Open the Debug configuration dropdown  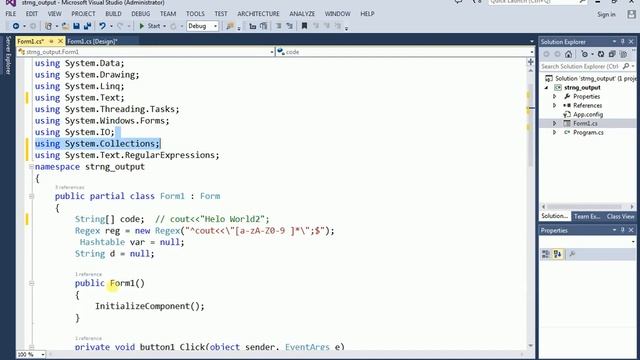203,26
